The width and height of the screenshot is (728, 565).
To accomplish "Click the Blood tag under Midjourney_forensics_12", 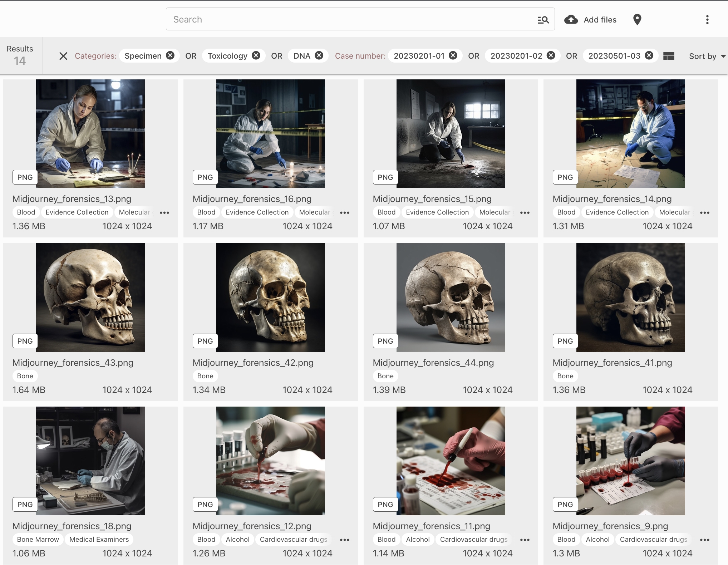I will click(206, 540).
